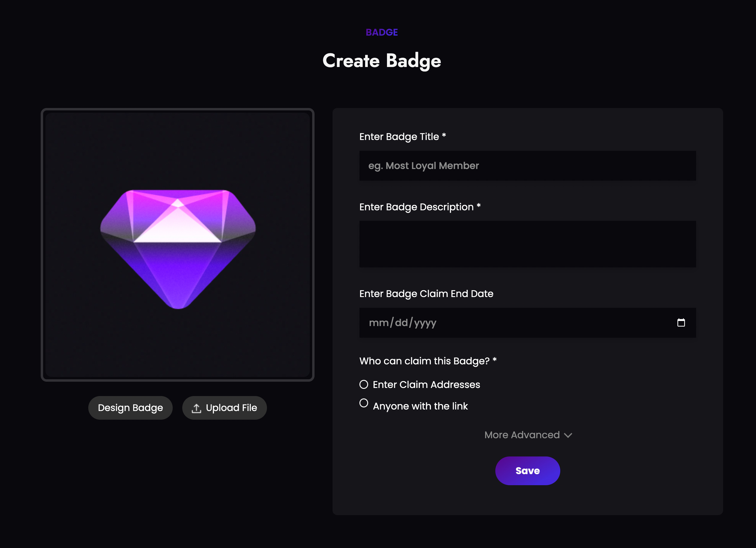Open the calendar picker icon in date field

coord(681,322)
